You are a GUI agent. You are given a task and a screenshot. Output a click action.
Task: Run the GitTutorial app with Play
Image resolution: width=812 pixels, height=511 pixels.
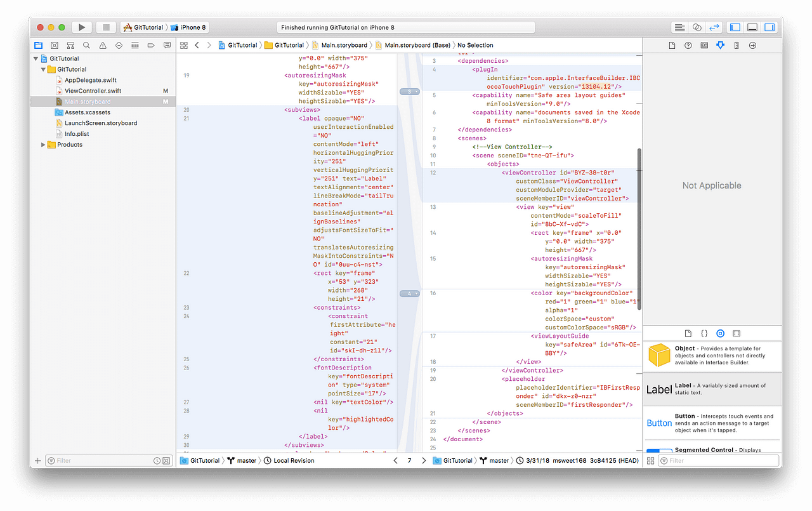(x=81, y=27)
